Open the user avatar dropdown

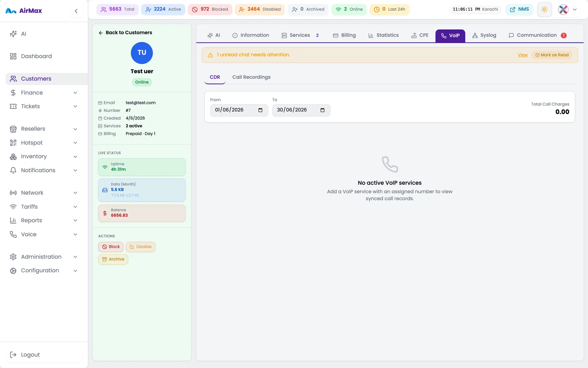(568, 10)
